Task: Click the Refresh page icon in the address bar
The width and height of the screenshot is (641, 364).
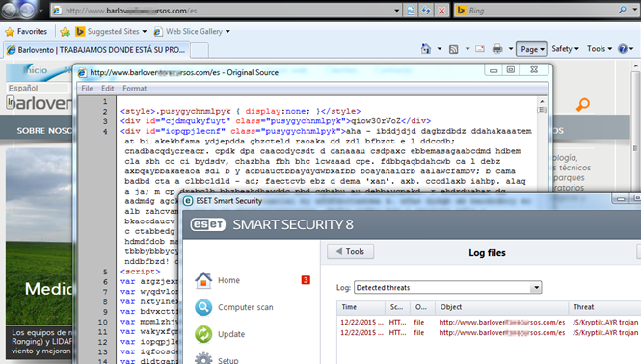Action: (411, 11)
